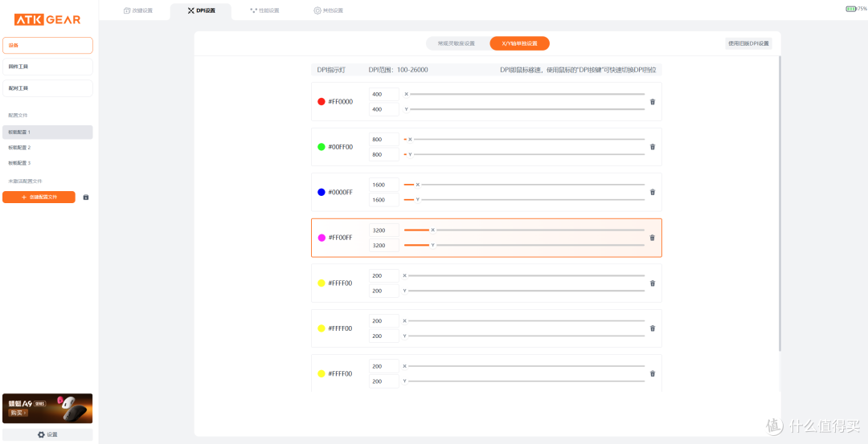868x444 pixels.
Task: Click the 使用旧版DPI设置 button
Action: [x=748, y=43]
